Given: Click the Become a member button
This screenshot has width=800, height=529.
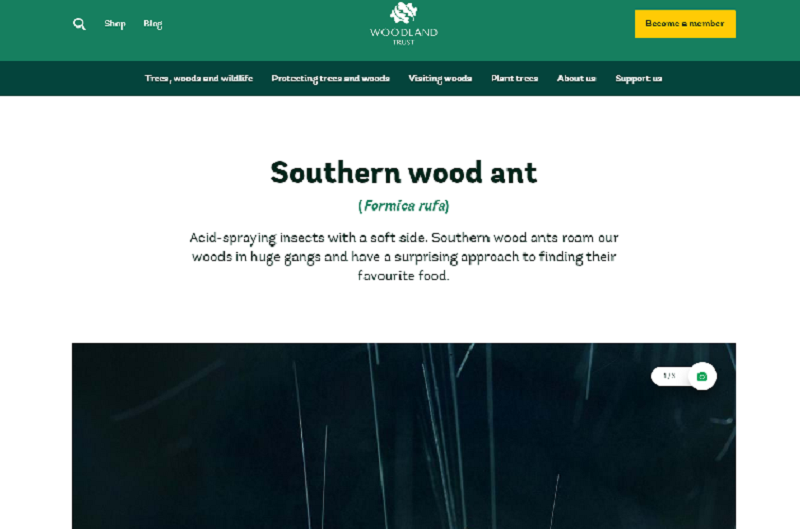Looking at the screenshot, I should coord(685,24).
